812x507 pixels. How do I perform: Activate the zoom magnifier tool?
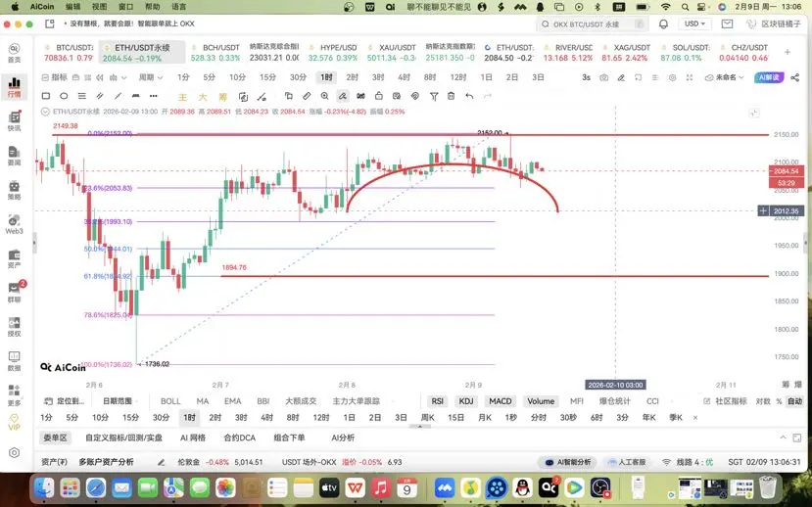click(324, 96)
